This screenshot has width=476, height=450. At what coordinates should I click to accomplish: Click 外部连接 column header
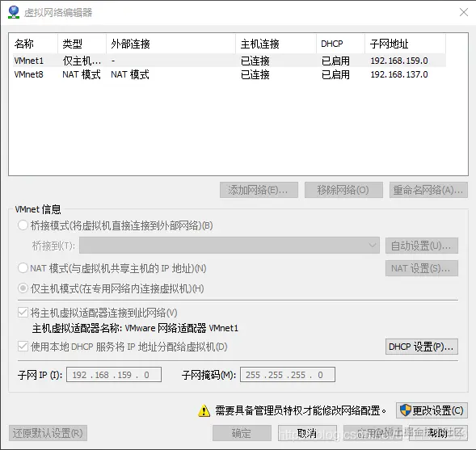click(x=171, y=44)
